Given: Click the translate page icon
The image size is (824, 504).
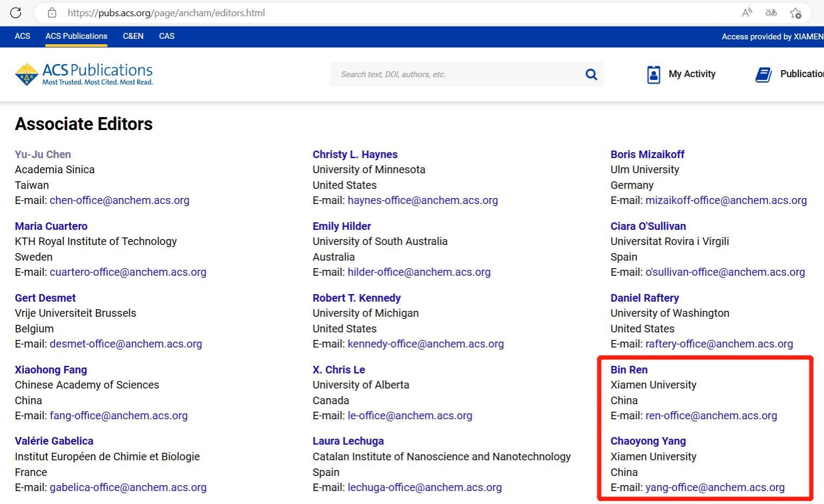Looking at the screenshot, I should (x=771, y=12).
